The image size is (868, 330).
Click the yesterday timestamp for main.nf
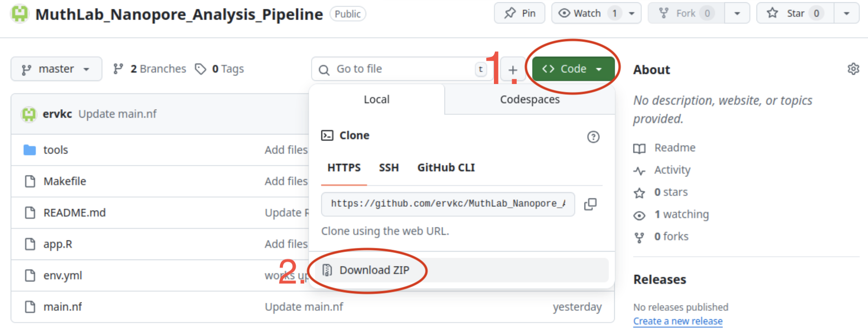pyautogui.click(x=577, y=307)
